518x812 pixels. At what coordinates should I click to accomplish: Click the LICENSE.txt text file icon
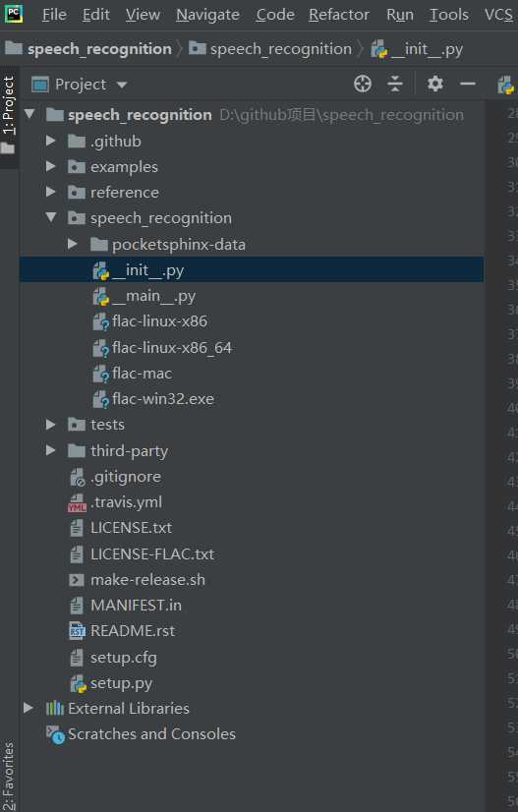tap(76, 528)
